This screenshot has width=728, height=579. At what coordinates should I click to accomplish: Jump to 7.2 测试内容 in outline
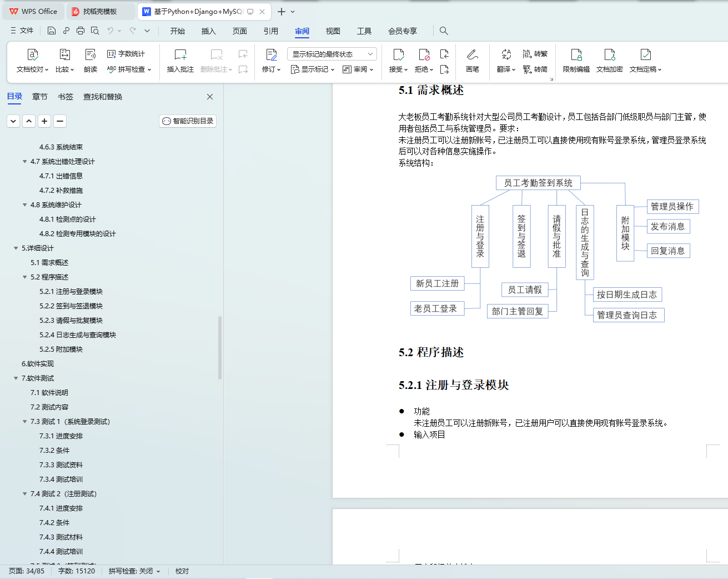(x=49, y=407)
